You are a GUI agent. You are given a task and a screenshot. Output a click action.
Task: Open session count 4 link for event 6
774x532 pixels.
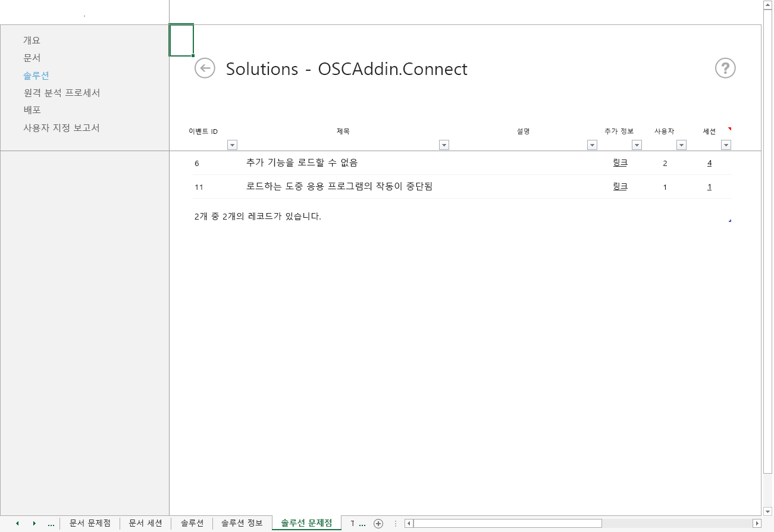(x=710, y=163)
